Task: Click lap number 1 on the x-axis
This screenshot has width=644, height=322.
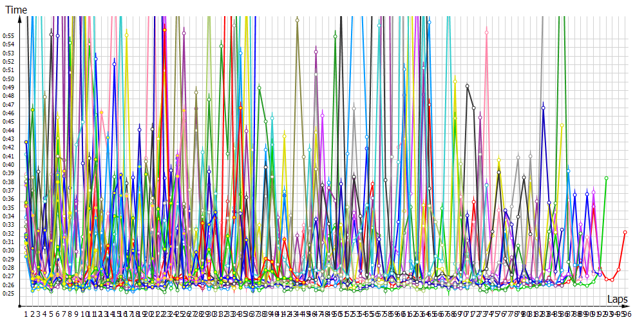Action: (26, 314)
